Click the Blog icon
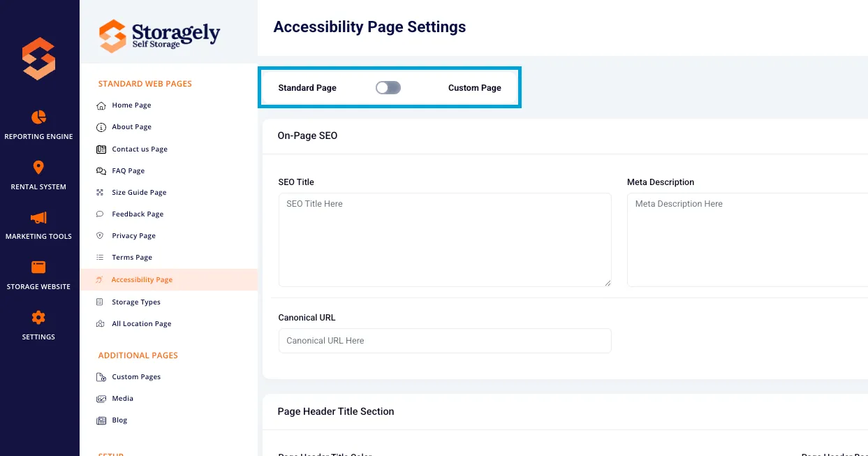The height and width of the screenshot is (456, 868). point(100,420)
